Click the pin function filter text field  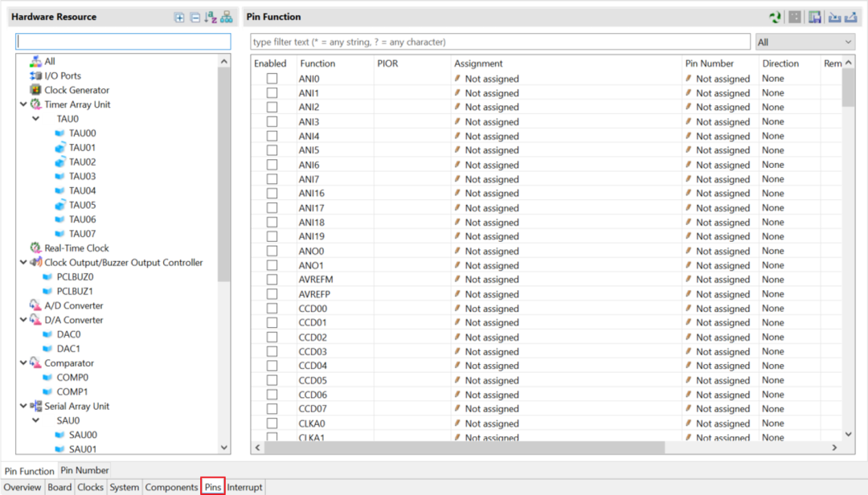pos(501,42)
